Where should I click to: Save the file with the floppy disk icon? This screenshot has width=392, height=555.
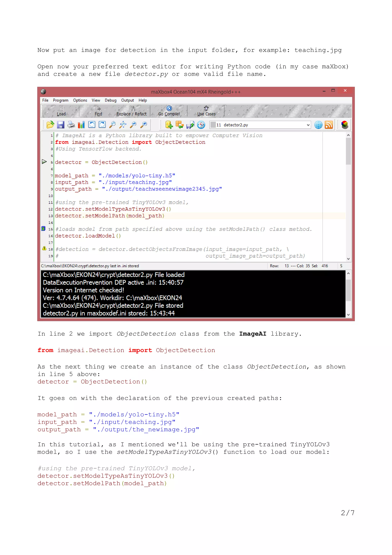61,125
